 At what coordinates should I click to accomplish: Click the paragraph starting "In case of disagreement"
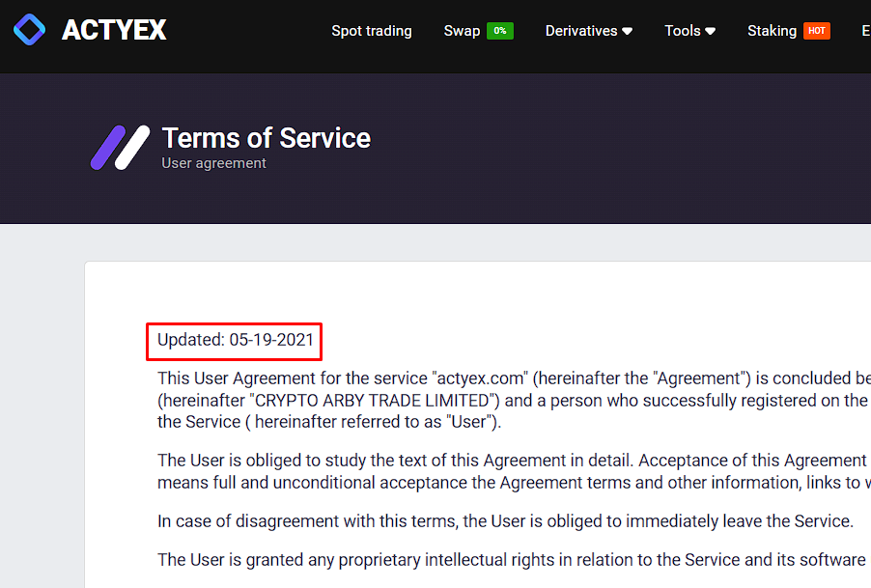pyautogui.click(x=505, y=521)
